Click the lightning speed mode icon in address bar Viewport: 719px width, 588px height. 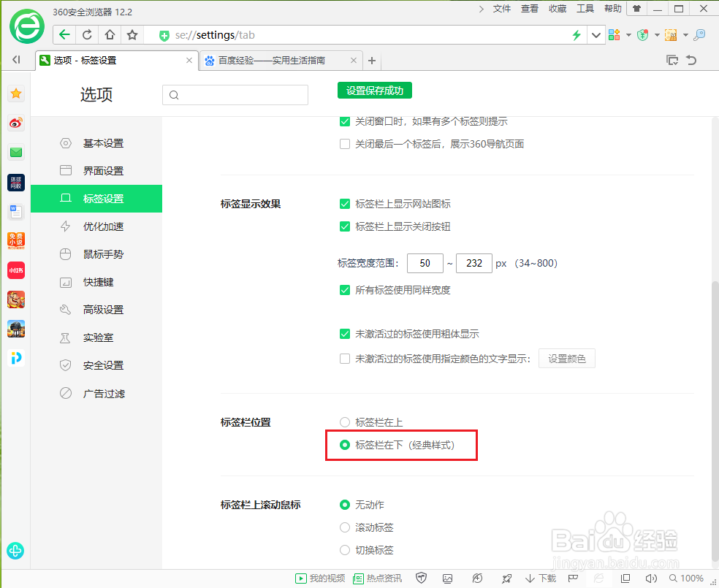[x=576, y=34]
